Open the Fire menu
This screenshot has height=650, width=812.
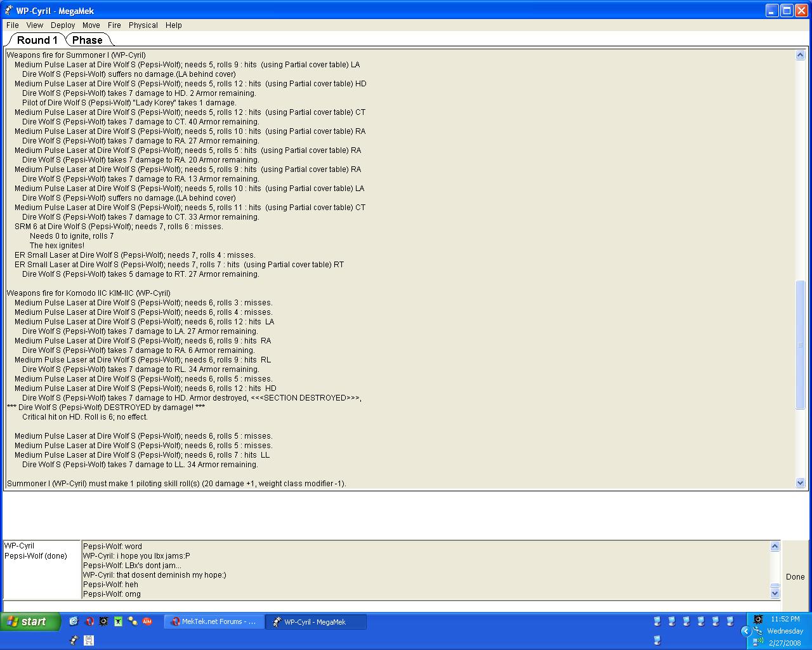(114, 25)
